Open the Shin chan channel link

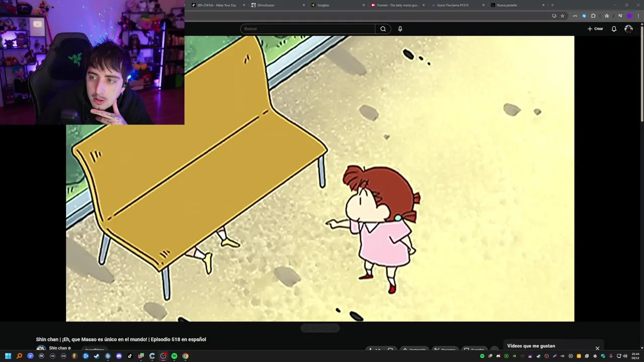pyautogui.click(x=58, y=348)
